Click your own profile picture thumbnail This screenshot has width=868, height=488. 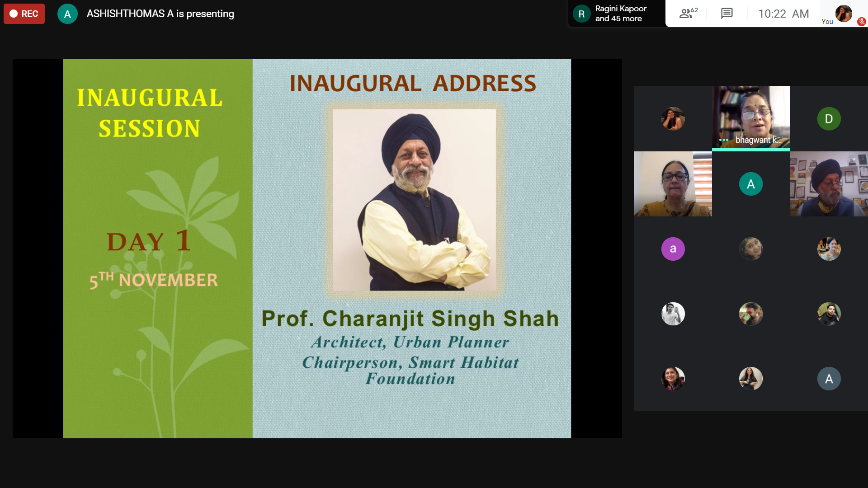click(843, 13)
